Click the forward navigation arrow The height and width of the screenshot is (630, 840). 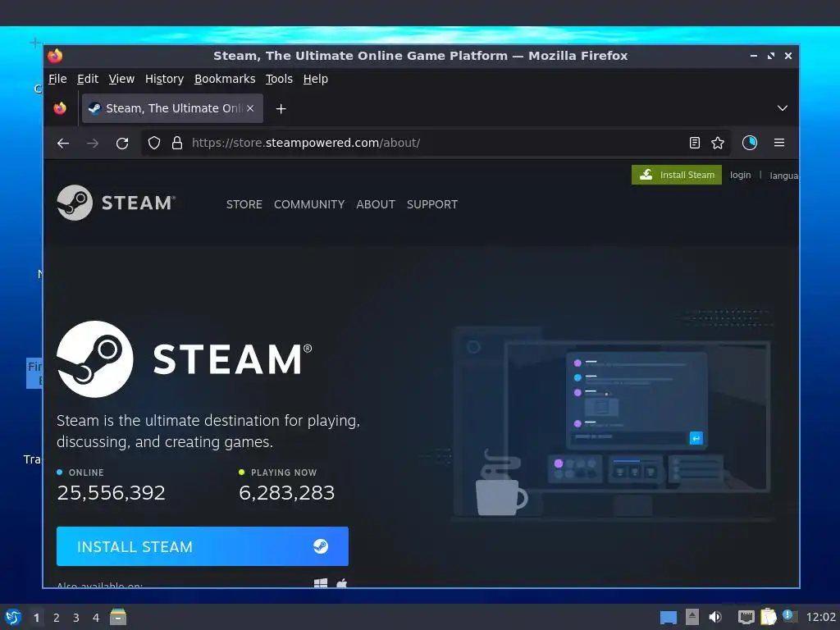(x=93, y=143)
